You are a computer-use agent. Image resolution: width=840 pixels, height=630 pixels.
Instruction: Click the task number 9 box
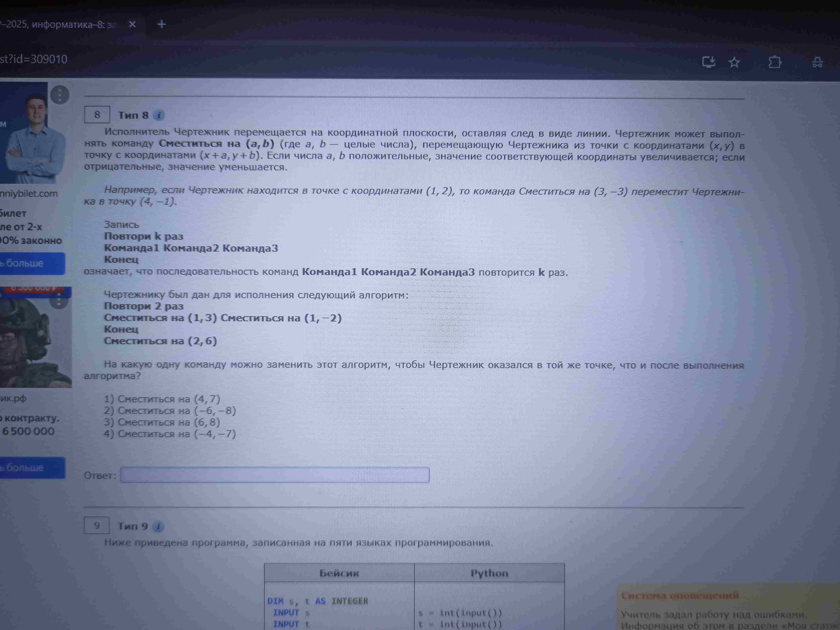(x=97, y=526)
